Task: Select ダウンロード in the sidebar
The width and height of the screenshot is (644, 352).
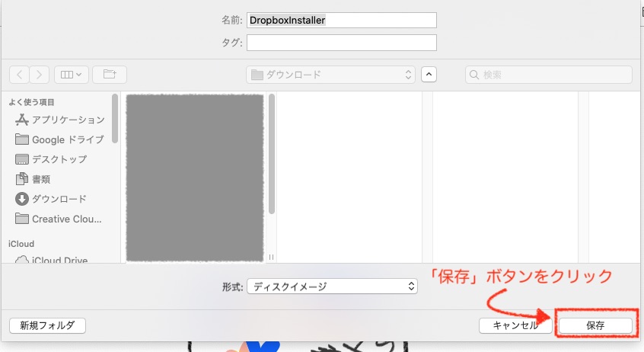Action: click(x=59, y=199)
